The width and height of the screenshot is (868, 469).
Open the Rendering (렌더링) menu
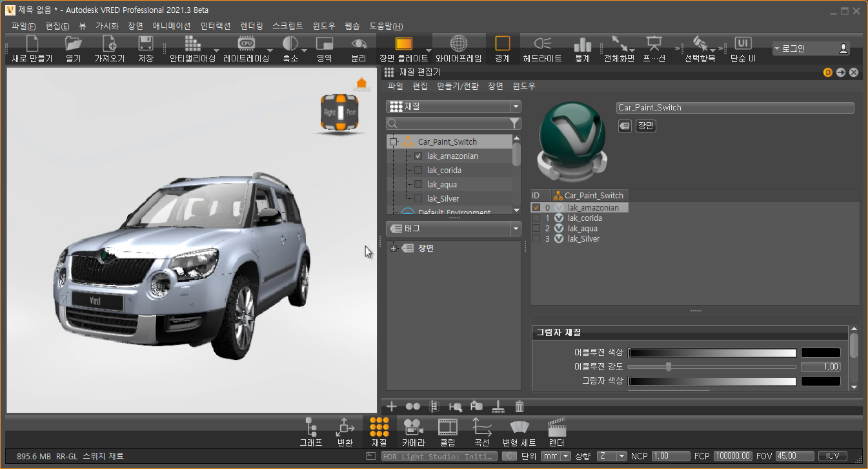coord(251,26)
